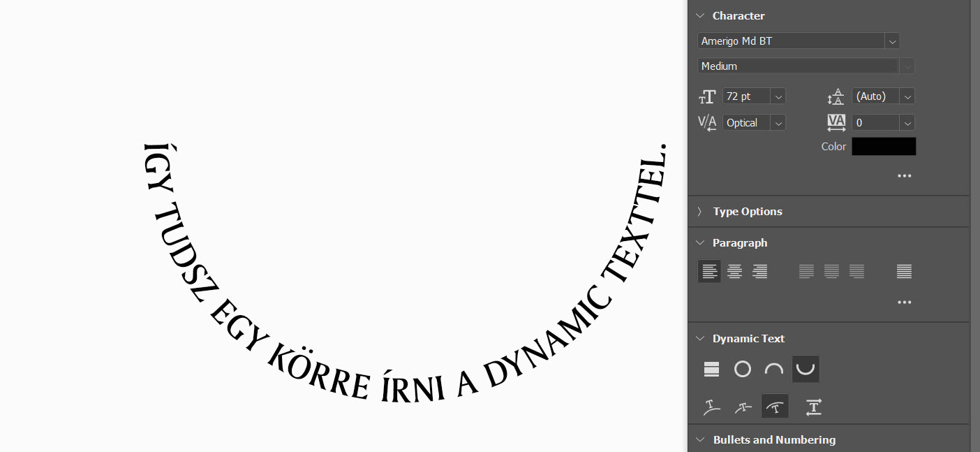Viewport: 980px width, 452px height.
Task: Show more Paragraph options
Action: [904, 302]
